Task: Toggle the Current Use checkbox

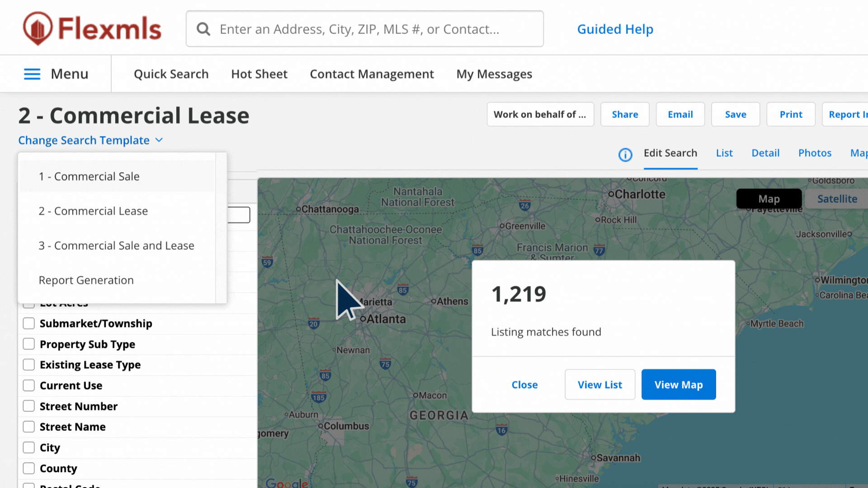Action: pyautogui.click(x=29, y=385)
